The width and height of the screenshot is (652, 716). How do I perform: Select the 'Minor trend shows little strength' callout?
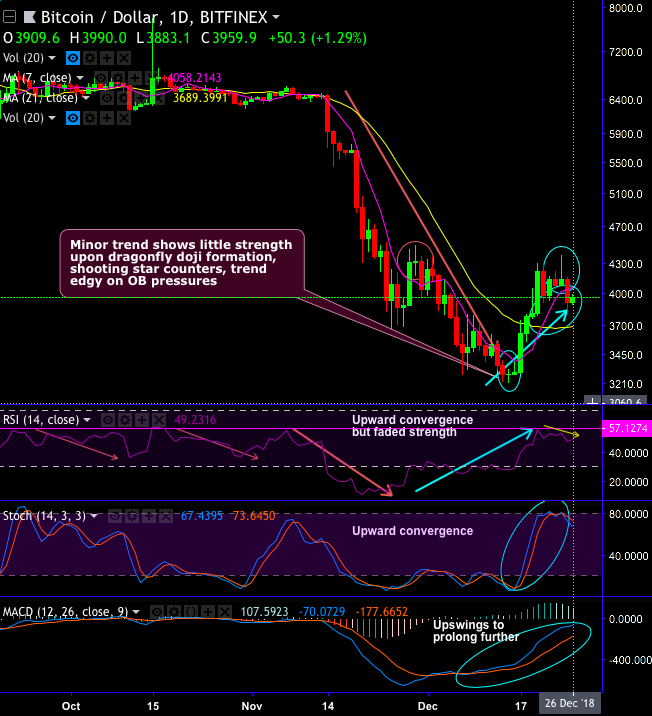pos(182,263)
